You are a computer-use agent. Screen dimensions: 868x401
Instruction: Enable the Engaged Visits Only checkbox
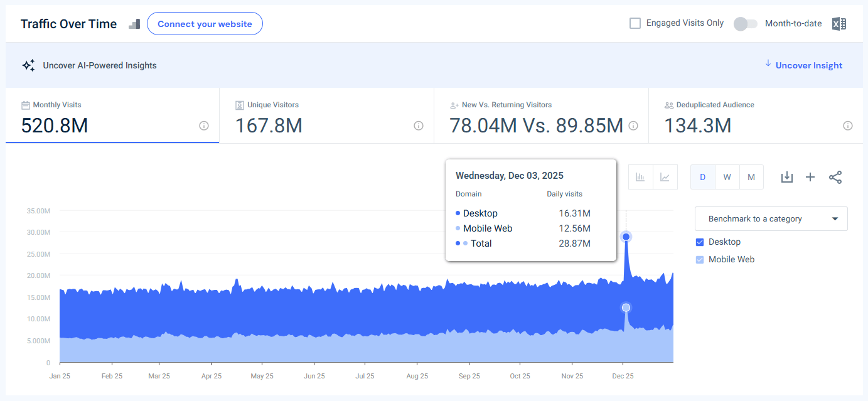[635, 23]
